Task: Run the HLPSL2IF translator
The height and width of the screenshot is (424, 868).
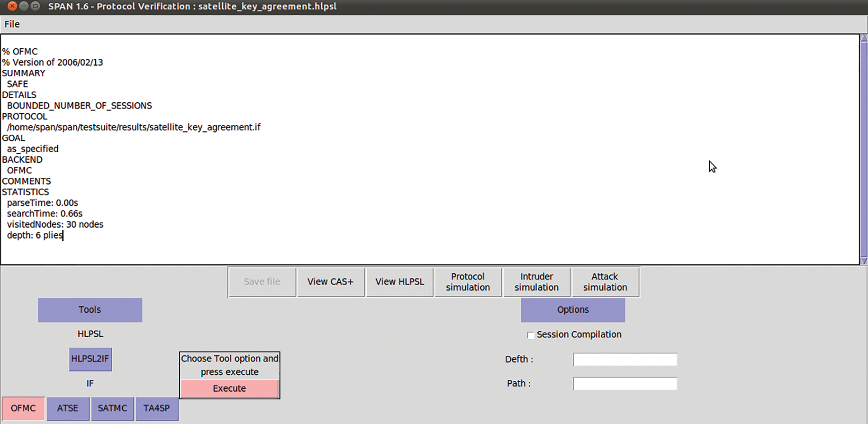Action: (90, 359)
